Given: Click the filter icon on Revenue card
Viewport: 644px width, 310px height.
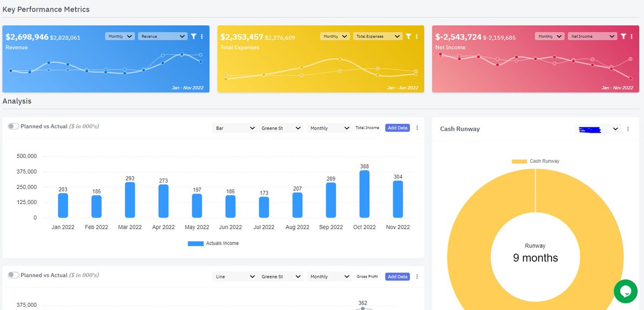Looking at the screenshot, I should [194, 37].
